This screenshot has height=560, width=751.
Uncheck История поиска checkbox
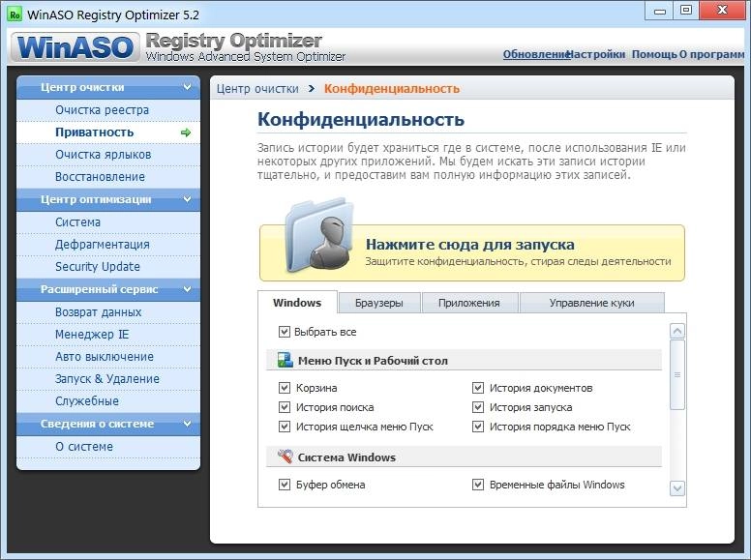(x=285, y=407)
